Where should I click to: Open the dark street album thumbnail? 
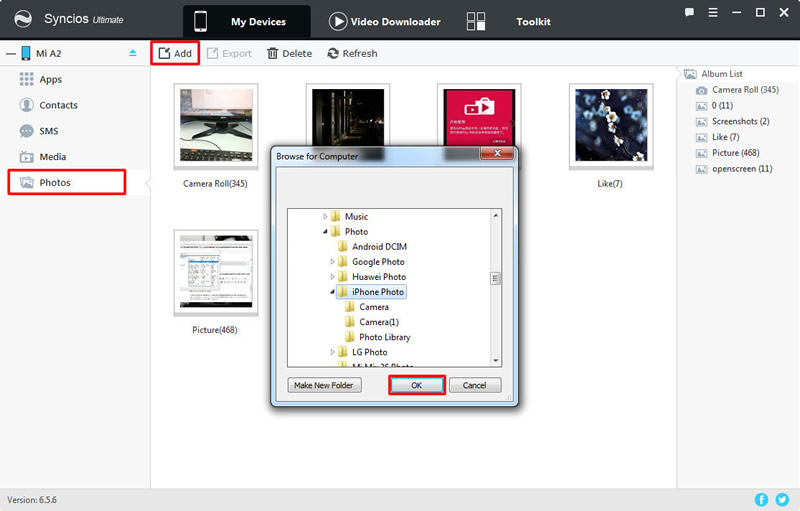[x=348, y=115]
